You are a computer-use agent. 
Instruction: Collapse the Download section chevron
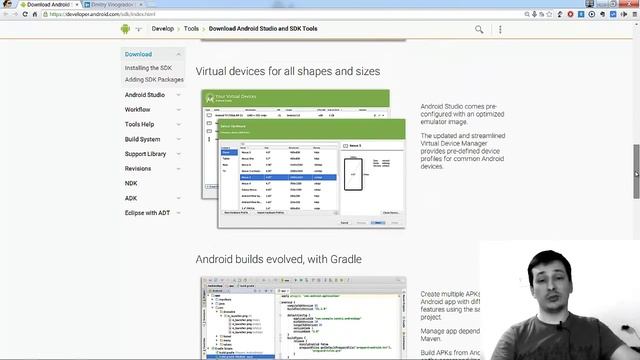[178, 54]
